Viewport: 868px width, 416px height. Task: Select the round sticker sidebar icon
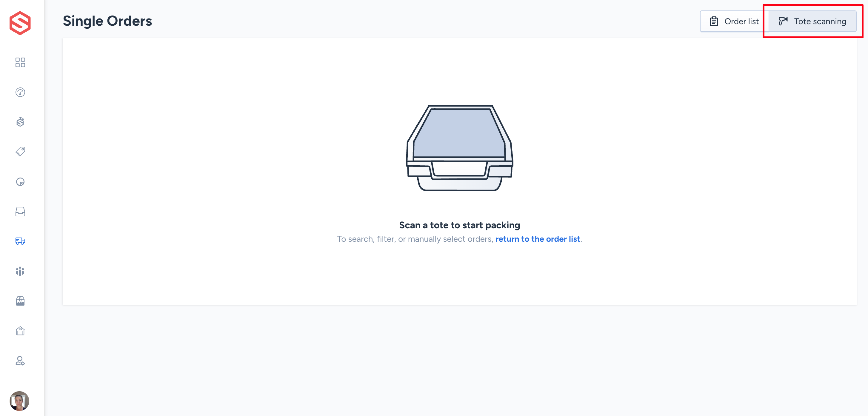(20, 182)
